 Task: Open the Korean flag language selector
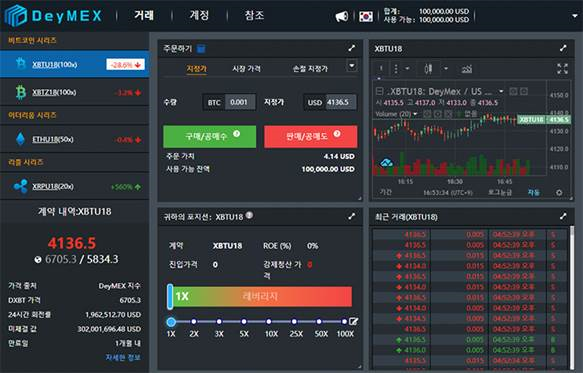click(x=366, y=16)
